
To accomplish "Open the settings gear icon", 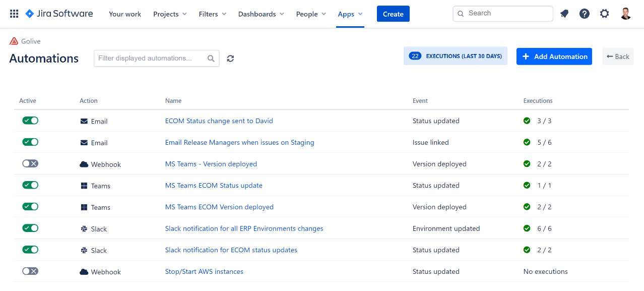I will [605, 14].
